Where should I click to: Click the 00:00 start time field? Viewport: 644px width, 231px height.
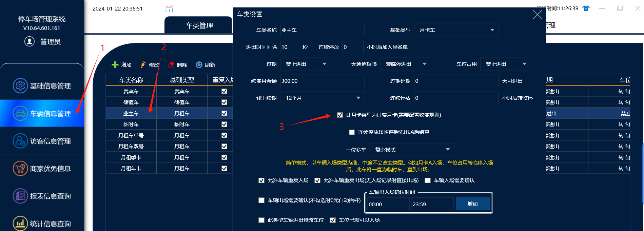388,204
